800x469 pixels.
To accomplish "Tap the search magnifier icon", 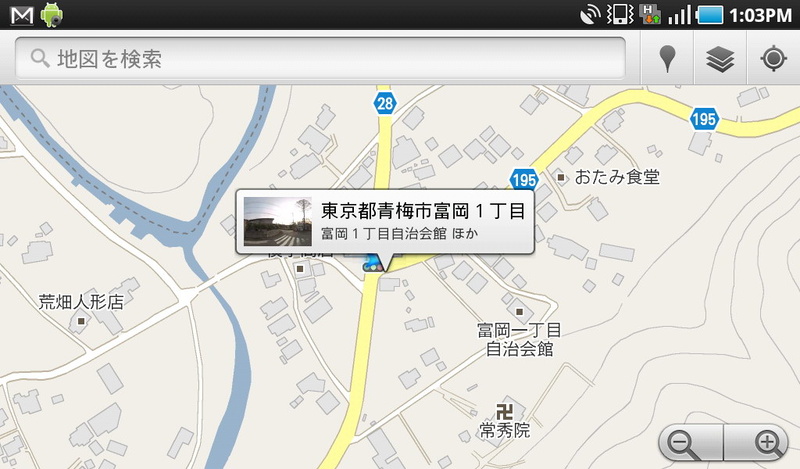I will 40,58.
